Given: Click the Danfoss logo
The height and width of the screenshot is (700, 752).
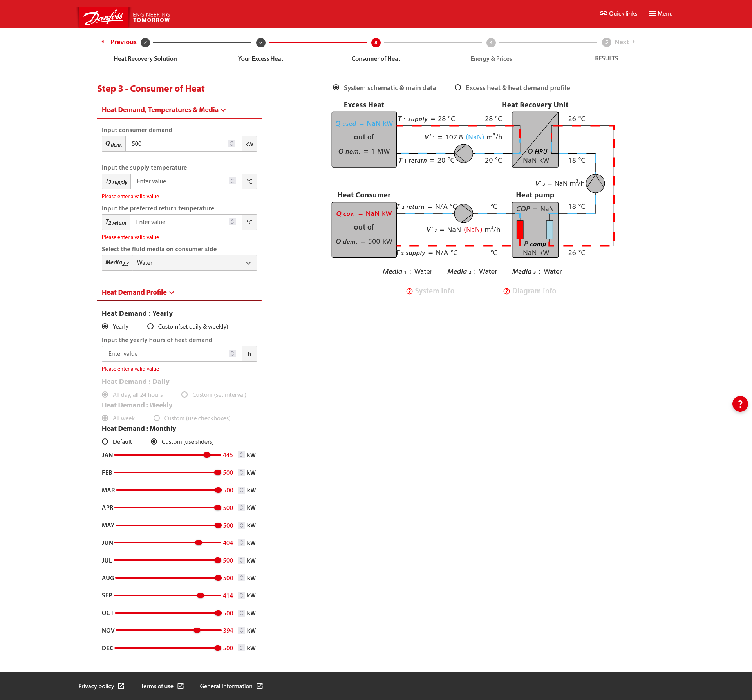Looking at the screenshot, I should point(104,17).
